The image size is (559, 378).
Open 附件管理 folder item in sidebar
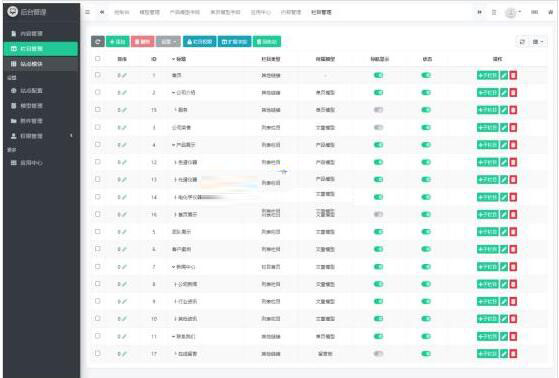pyautogui.click(x=40, y=121)
